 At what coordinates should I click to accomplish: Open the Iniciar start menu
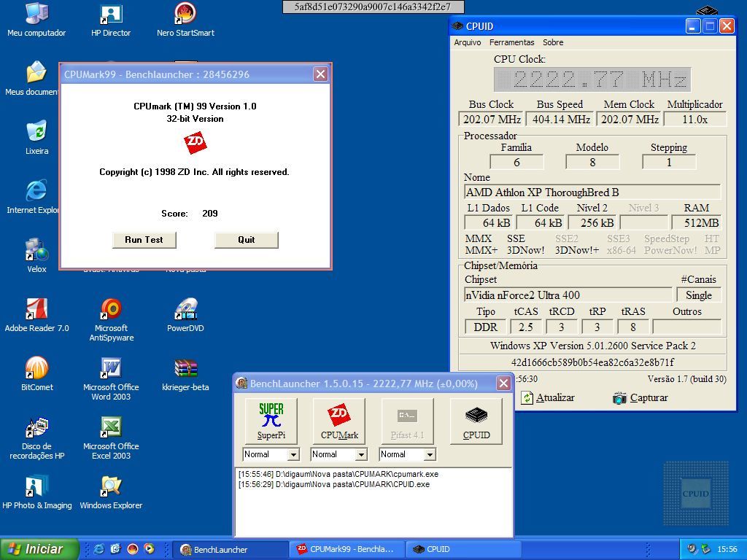pyautogui.click(x=39, y=549)
